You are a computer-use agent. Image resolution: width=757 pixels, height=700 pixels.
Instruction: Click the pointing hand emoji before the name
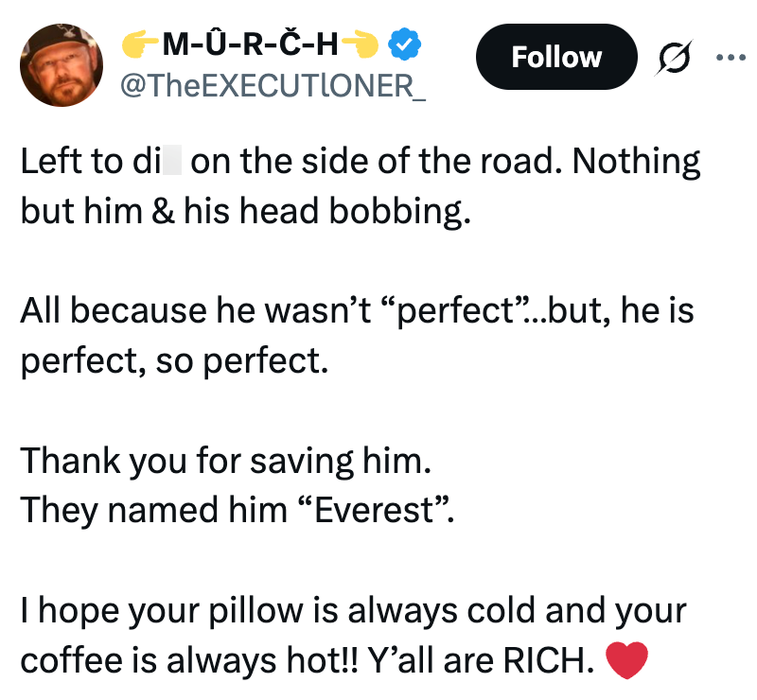141,44
